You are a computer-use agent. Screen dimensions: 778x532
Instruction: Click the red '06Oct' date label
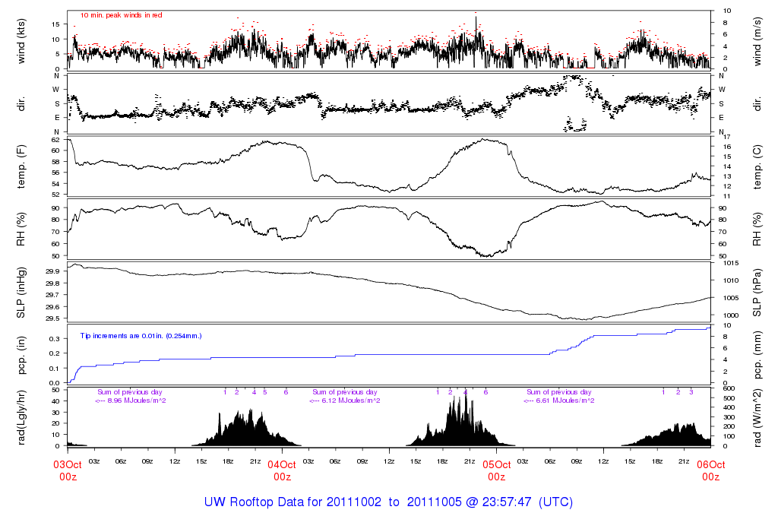pos(711,465)
